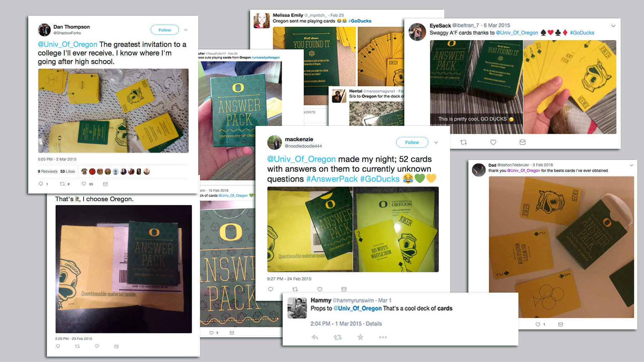Viewport: 644px width, 362px height.
Task: Open options chevron on Dad's tweet
Action: 631,165
